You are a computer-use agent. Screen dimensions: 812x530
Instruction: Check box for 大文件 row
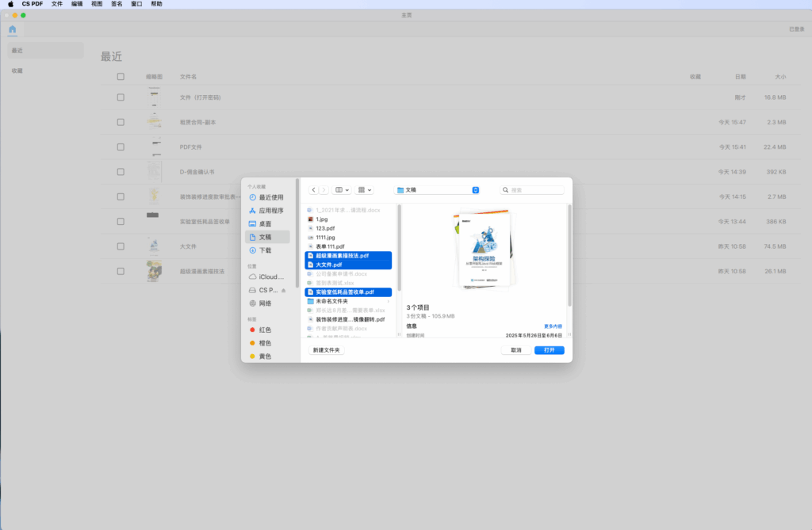pos(121,246)
